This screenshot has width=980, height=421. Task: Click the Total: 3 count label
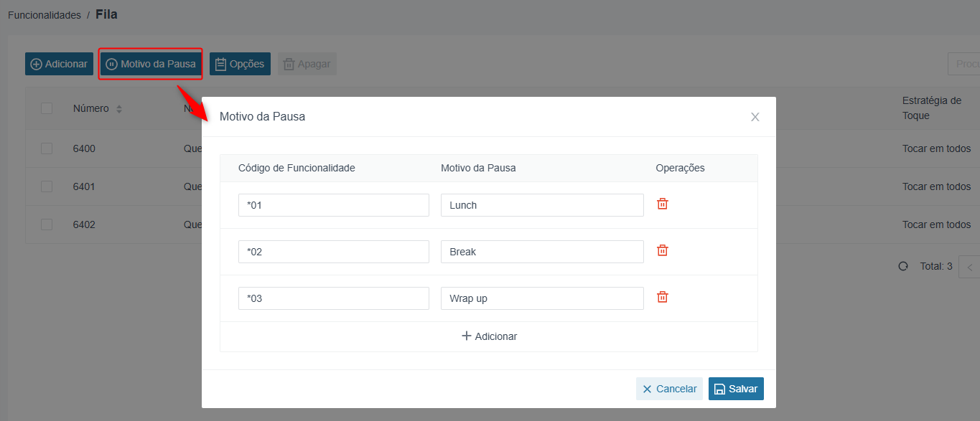936,266
